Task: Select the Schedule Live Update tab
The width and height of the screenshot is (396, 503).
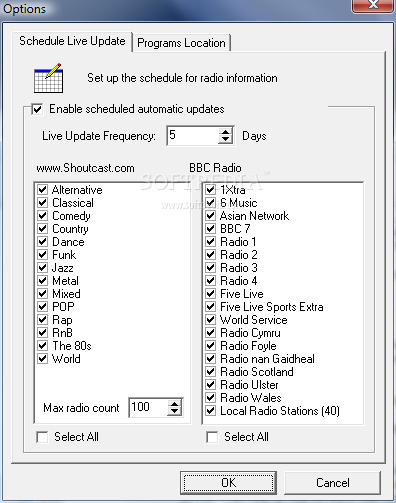Action: coord(72,41)
